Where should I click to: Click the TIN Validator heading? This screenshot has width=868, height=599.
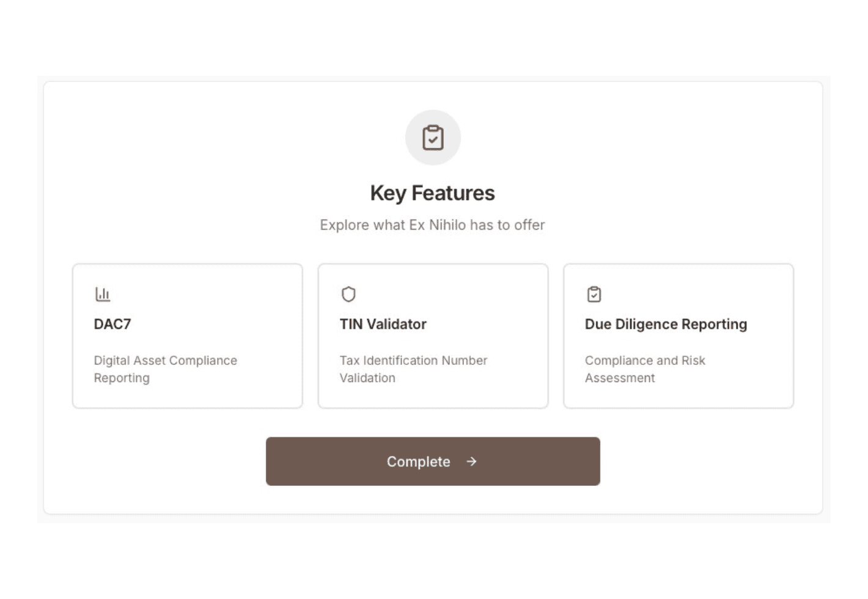[x=384, y=324]
